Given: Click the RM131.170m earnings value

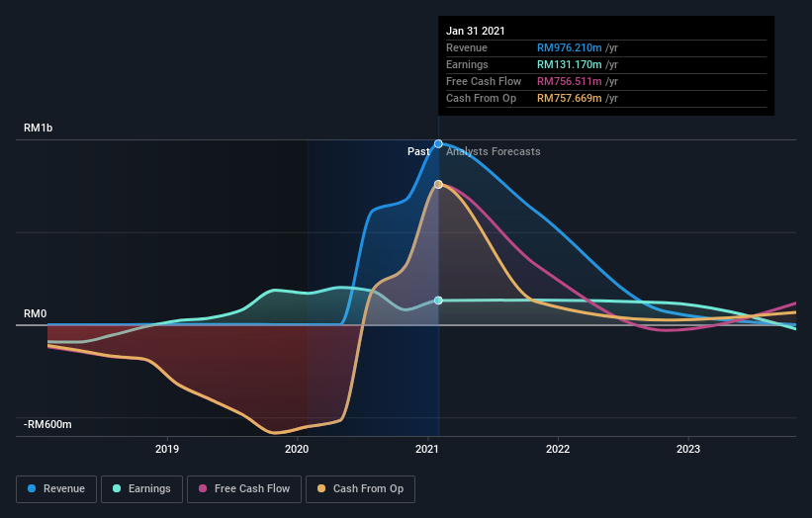Looking at the screenshot, I should [569, 64].
